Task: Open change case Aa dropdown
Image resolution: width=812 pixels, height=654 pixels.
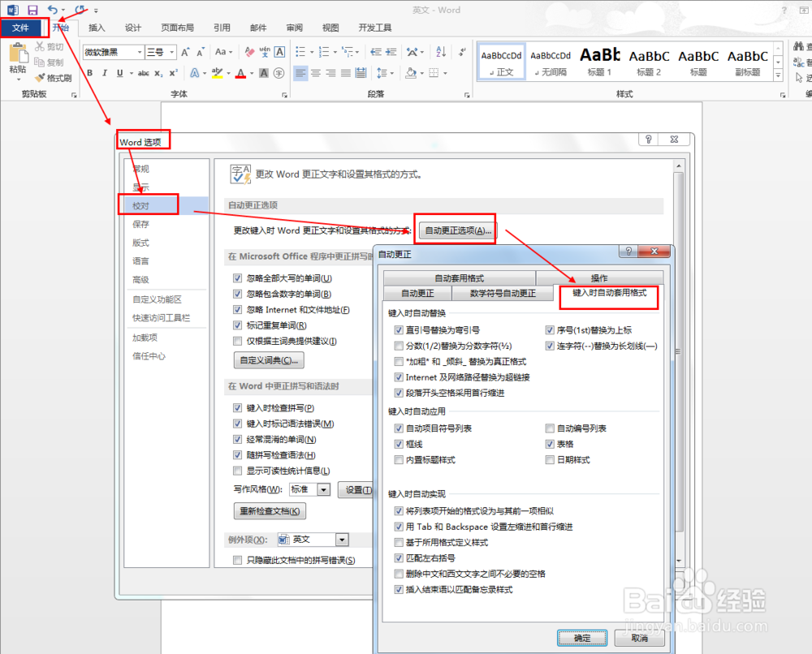Action: [x=223, y=52]
